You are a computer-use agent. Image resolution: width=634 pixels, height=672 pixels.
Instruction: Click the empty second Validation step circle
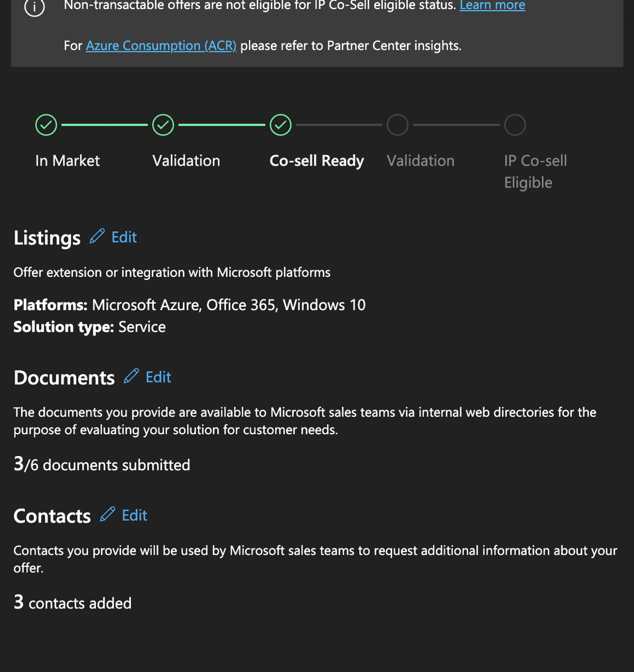point(397,125)
